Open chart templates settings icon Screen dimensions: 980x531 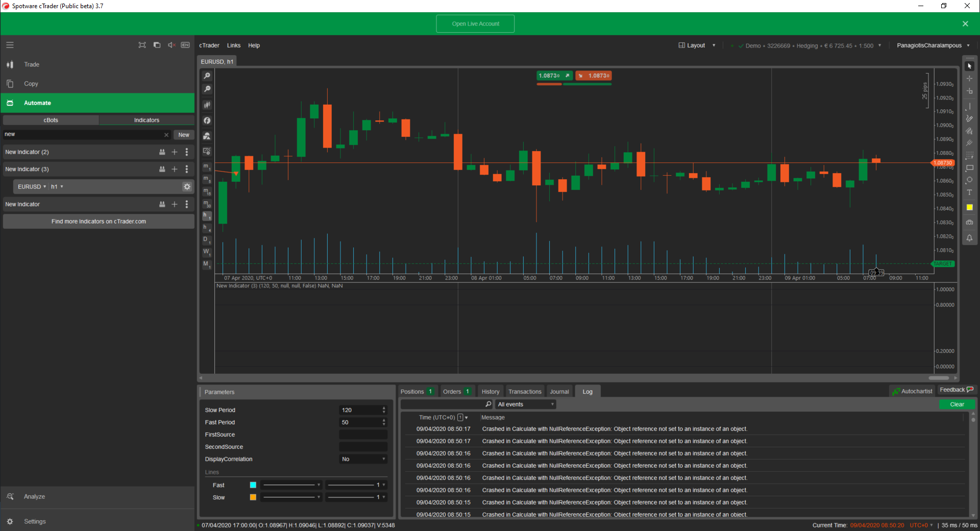coord(207,151)
